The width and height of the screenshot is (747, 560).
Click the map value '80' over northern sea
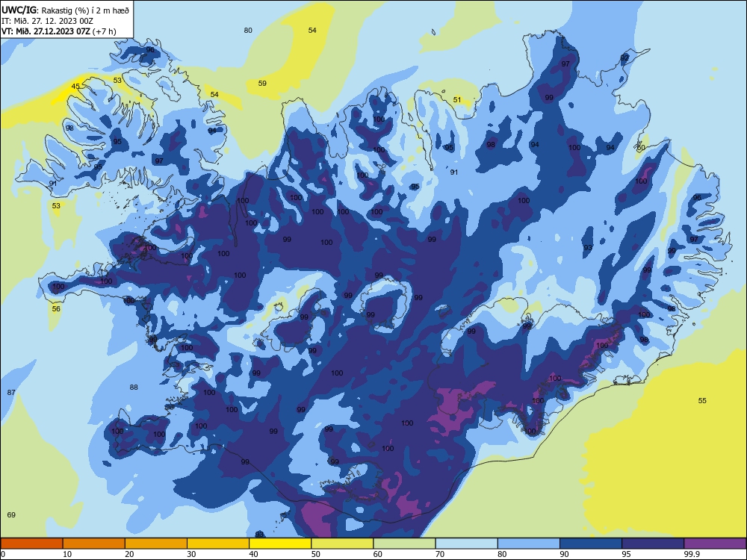(248, 31)
